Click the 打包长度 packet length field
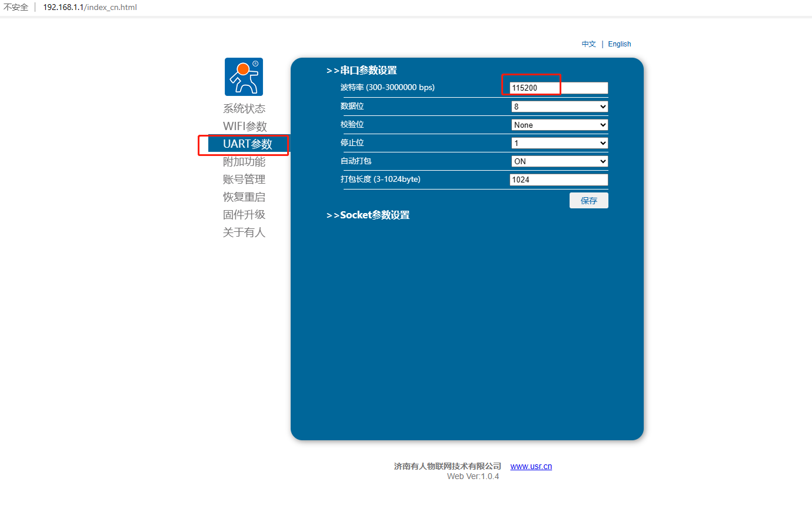The width and height of the screenshot is (812, 515). coord(558,180)
